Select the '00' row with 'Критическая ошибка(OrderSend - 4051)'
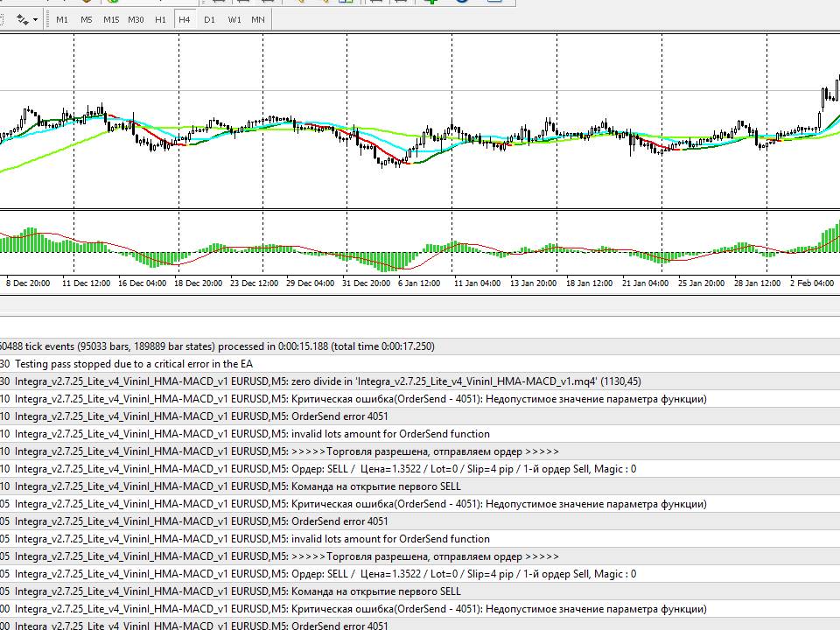 [x=420, y=609]
